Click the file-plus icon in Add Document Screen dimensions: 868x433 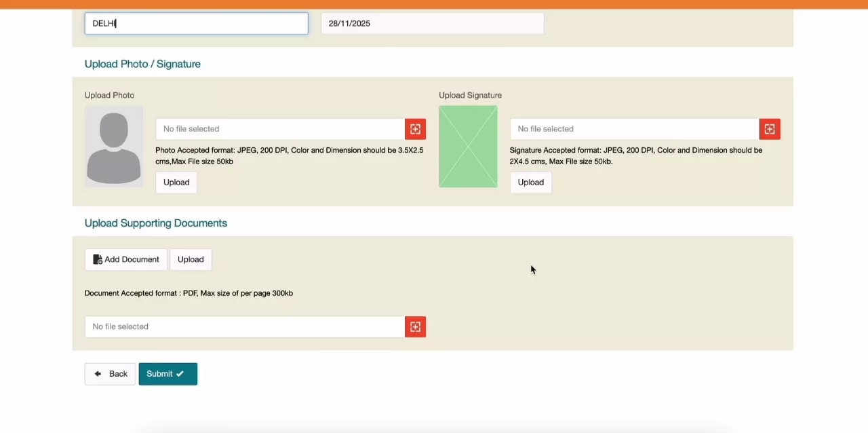point(98,259)
